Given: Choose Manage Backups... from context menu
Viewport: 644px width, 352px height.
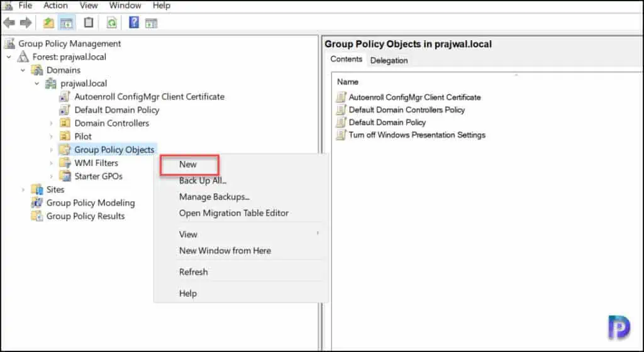Looking at the screenshot, I should 241,197.
